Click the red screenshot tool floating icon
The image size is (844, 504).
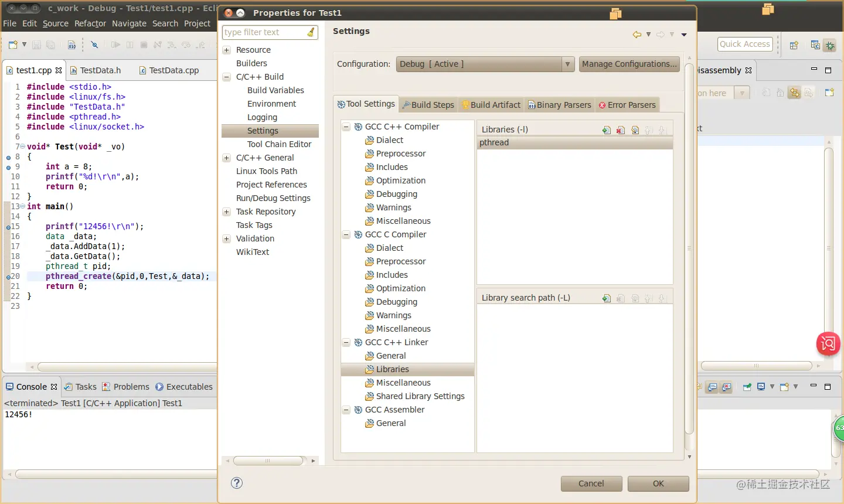[x=828, y=343]
